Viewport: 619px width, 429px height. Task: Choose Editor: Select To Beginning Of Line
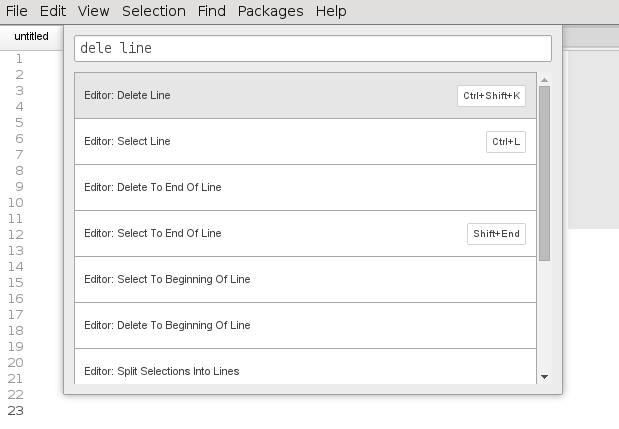305,280
